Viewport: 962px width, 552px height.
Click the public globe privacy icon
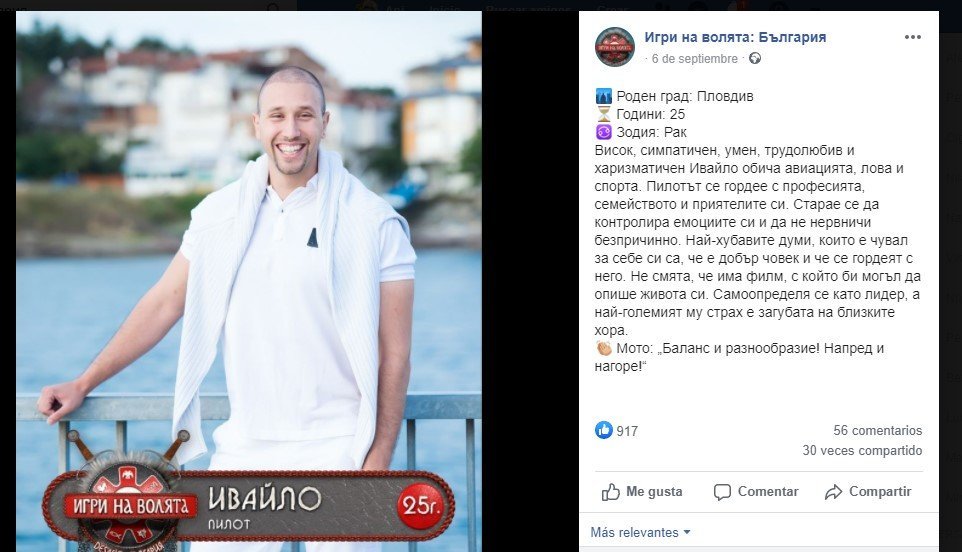click(755, 58)
